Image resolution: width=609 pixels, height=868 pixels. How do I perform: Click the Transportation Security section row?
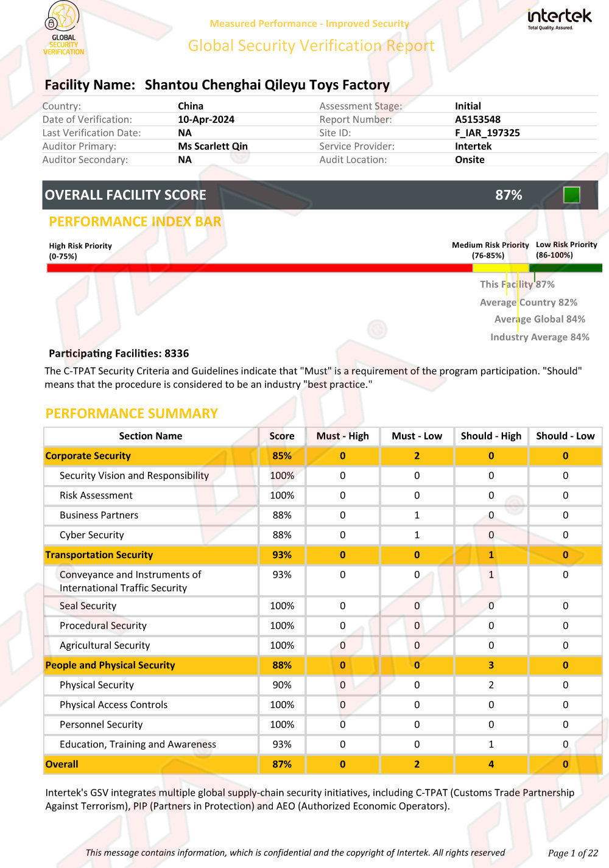(x=323, y=555)
